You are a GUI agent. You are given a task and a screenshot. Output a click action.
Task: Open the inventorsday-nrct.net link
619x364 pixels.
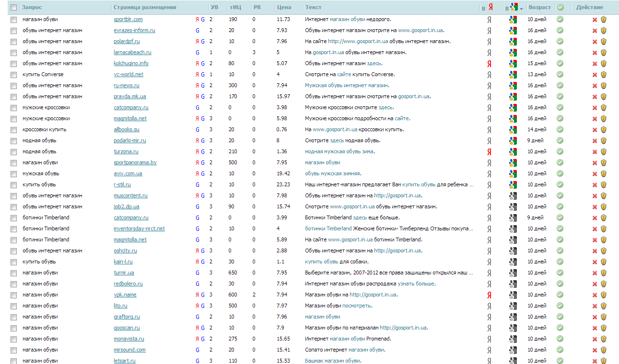tap(139, 229)
